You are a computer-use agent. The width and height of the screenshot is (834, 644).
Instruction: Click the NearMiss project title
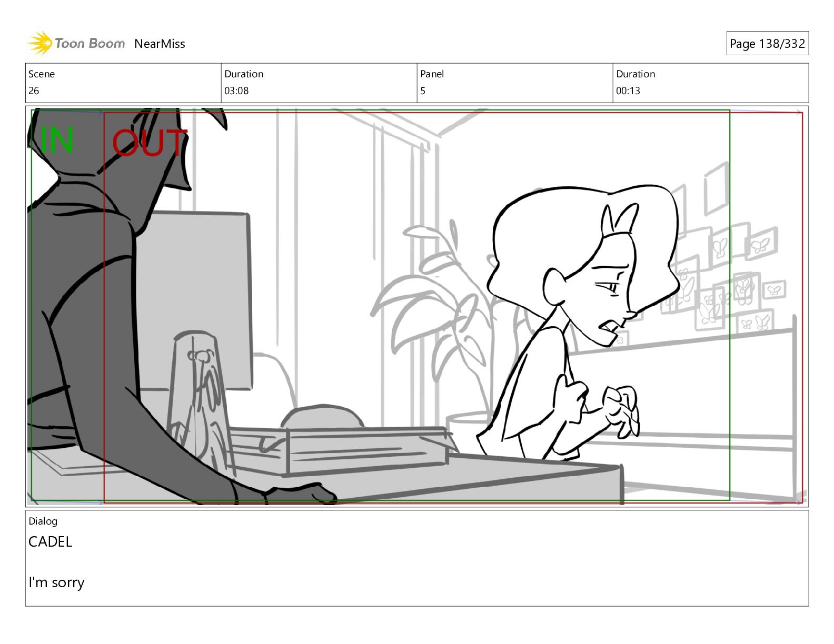pyautogui.click(x=160, y=44)
